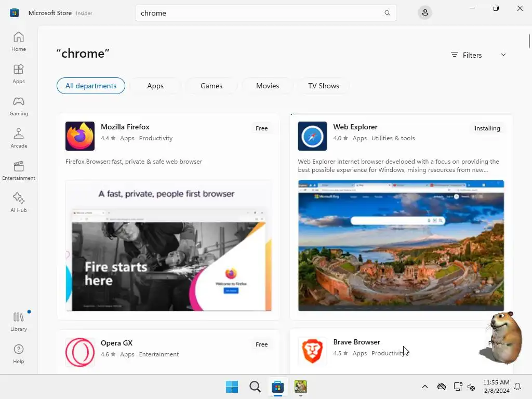Open the Mozilla Firefox title link
The width and height of the screenshot is (532, 399).
tap(125, 127)
